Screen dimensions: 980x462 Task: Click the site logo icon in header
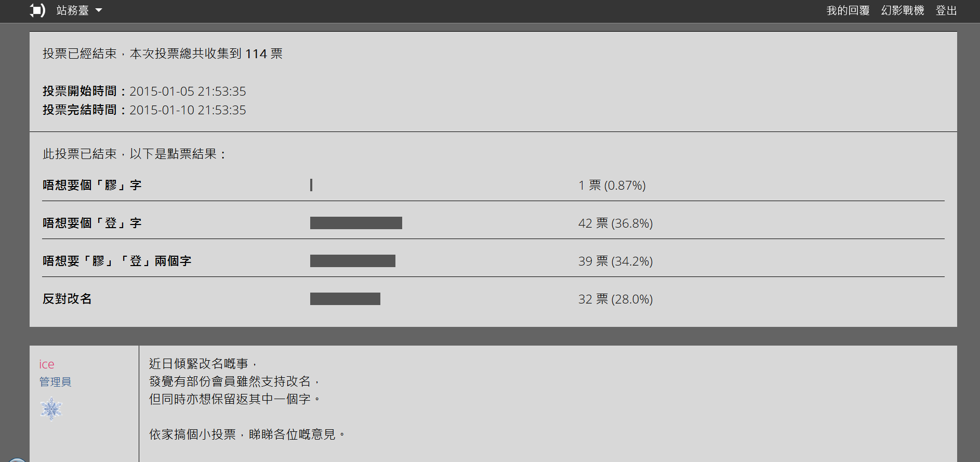pos(37,10)
